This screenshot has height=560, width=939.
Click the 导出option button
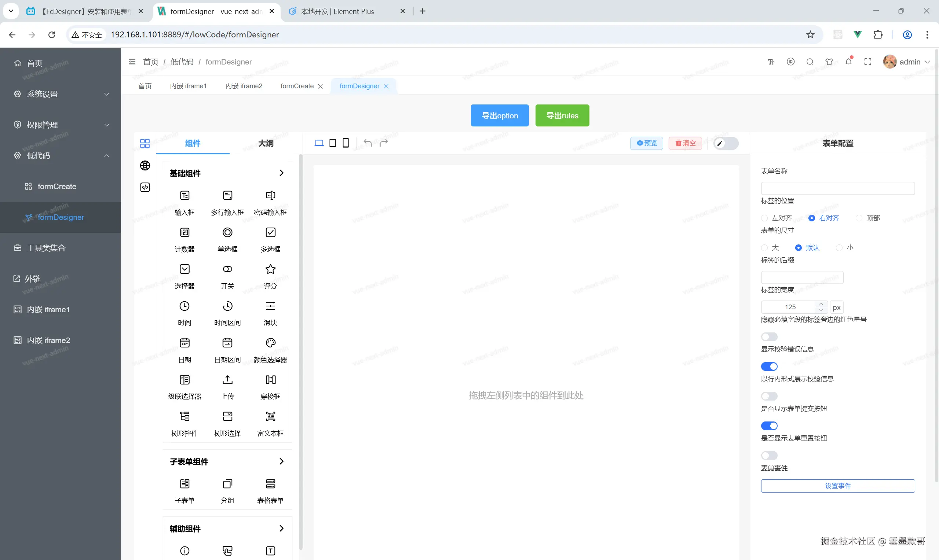pyautogui.click(x=499, y=115)
